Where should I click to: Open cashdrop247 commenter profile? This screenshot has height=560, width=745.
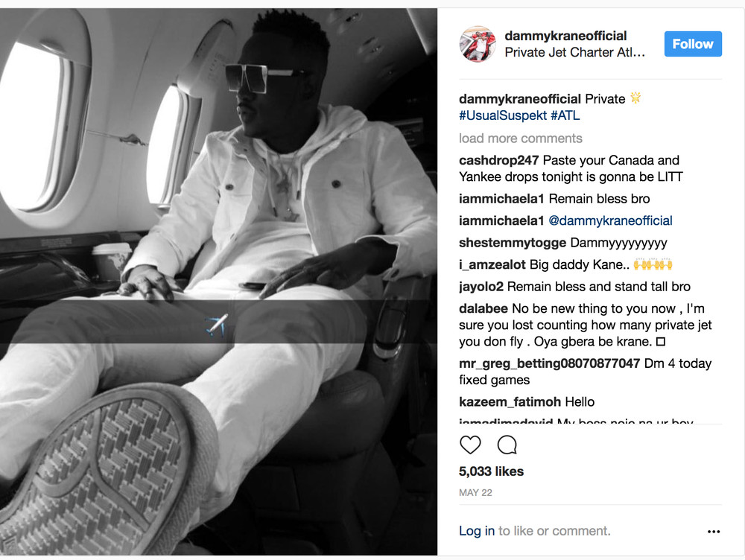pyautogui.click(x=498, y=160)
